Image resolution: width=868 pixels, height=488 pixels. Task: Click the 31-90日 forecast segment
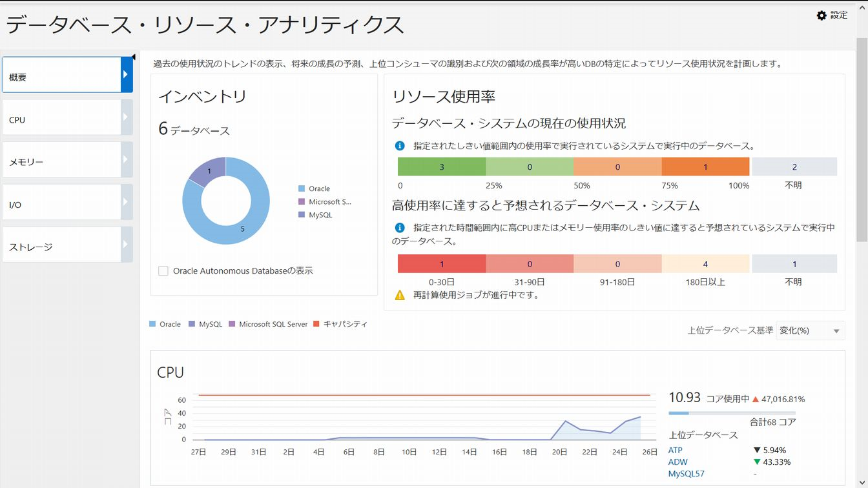pyautogui.click(x=530, y=263)
